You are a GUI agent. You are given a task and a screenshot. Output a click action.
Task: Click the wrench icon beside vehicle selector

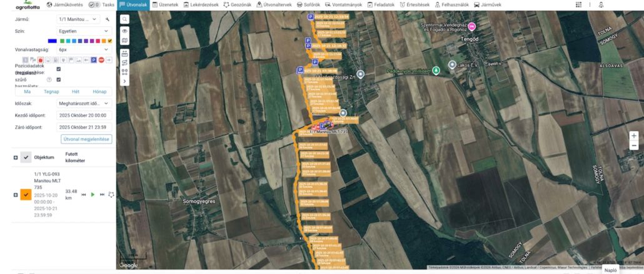[108, 20]
